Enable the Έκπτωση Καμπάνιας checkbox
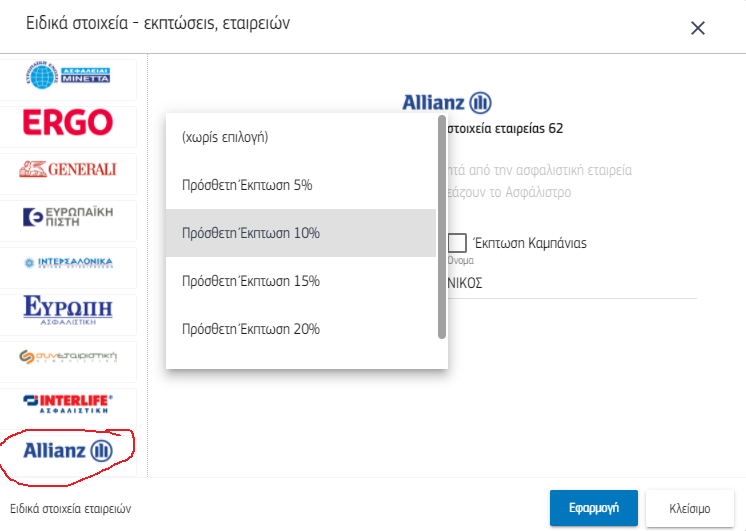The image size is (746, 531). 457,243
